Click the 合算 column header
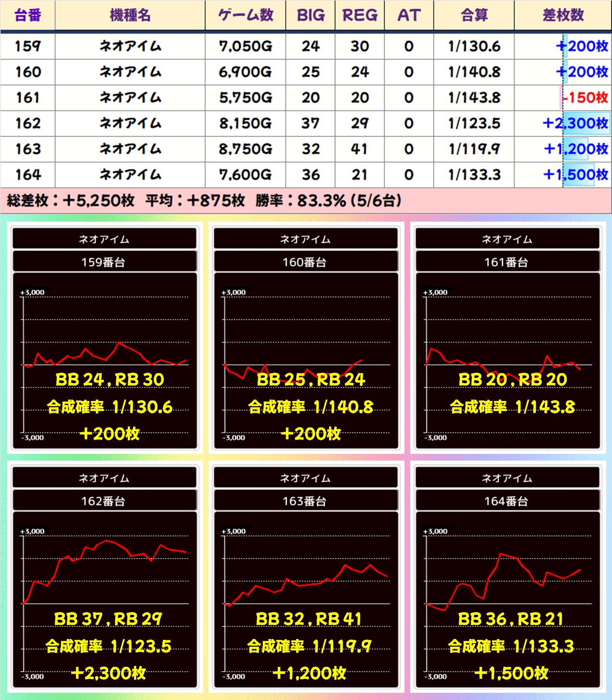 point(474,15)
